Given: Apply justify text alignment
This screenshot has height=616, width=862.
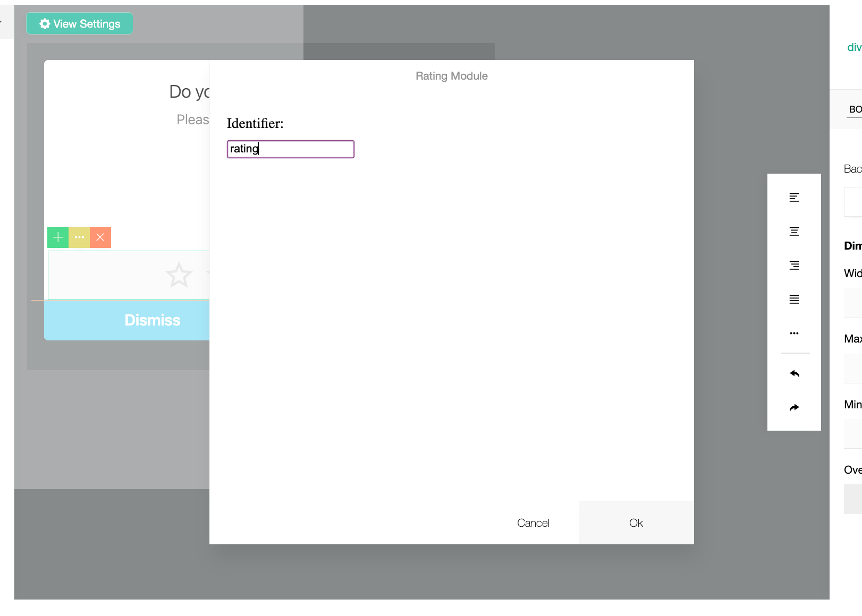Looking at the screenshot, I should [794, 300].
